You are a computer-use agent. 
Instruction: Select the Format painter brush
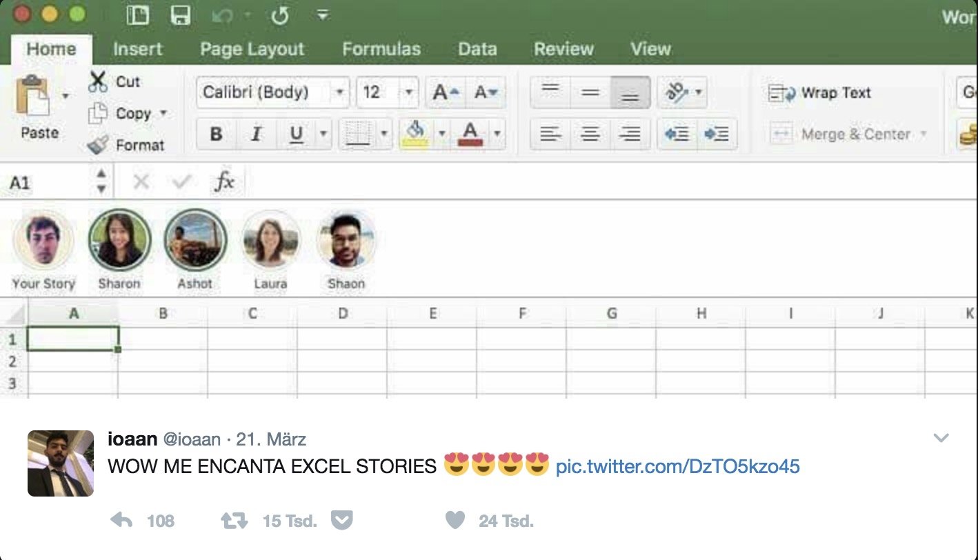(99, 145)
